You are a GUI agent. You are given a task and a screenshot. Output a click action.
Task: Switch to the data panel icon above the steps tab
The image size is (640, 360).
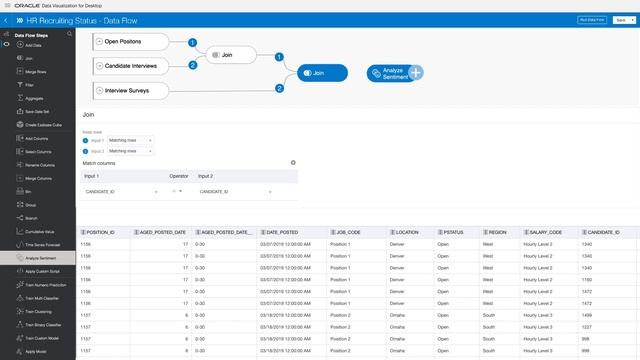click(6, 34)
